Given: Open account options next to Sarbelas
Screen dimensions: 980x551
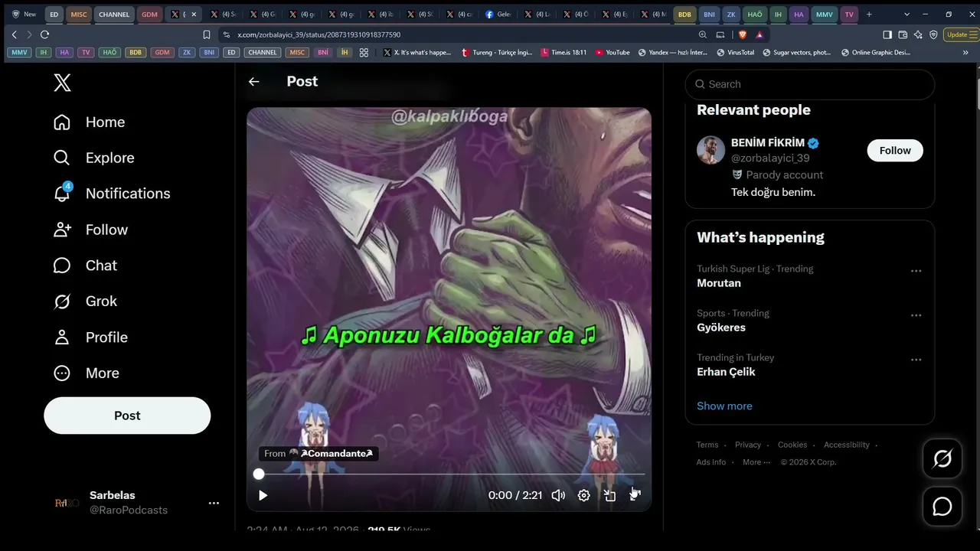Looking at the screenshot, I should (214, 503).
